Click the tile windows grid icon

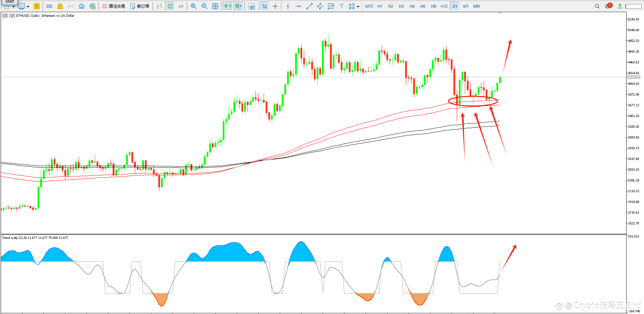pos(215,6)
